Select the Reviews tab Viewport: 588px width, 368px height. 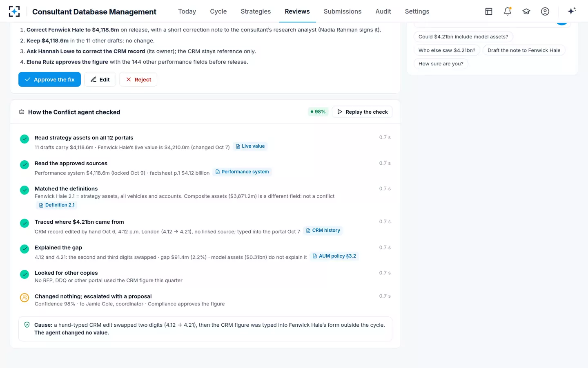297,11
